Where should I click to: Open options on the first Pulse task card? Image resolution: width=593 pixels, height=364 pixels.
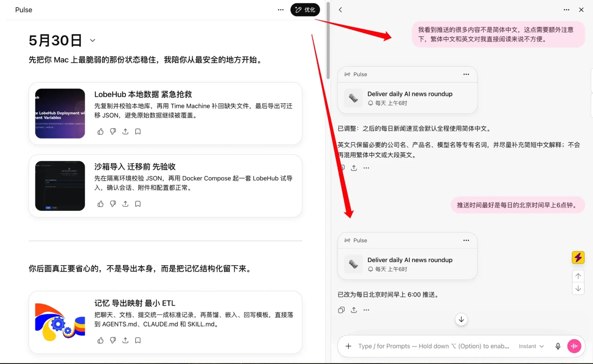tap(466, 74)
